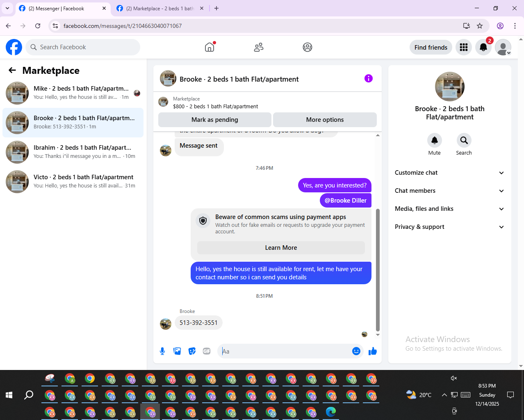Expand Media, files and links section
The width and height of the screenshot is (524, 420).
[x=450, y=209]
